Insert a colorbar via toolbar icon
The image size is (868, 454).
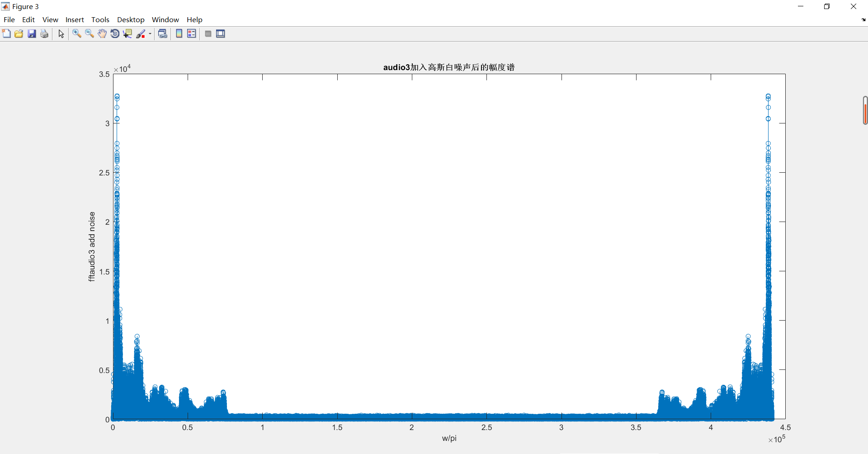(179, 34)
